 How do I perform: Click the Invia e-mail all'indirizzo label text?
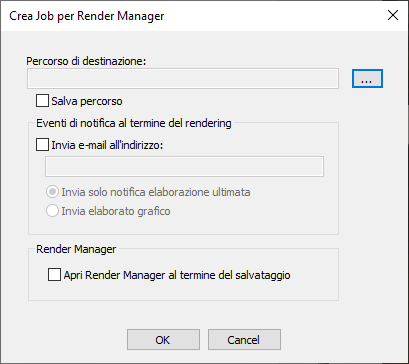[107, 145]
